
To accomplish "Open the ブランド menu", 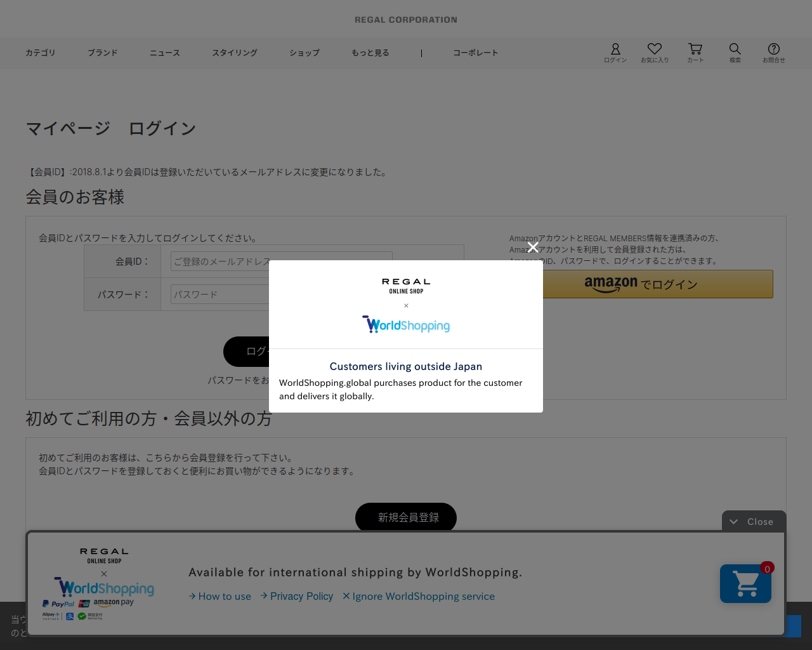I will (103, 53).
